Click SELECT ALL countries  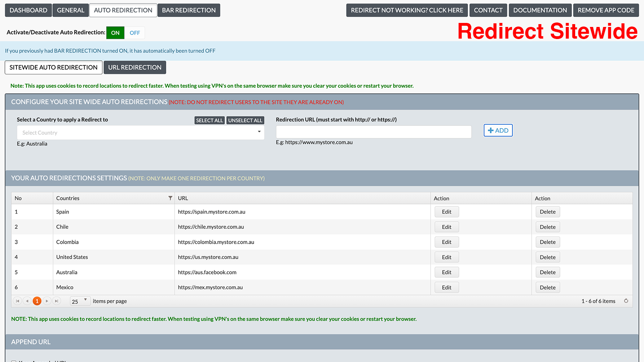(209, 120)
